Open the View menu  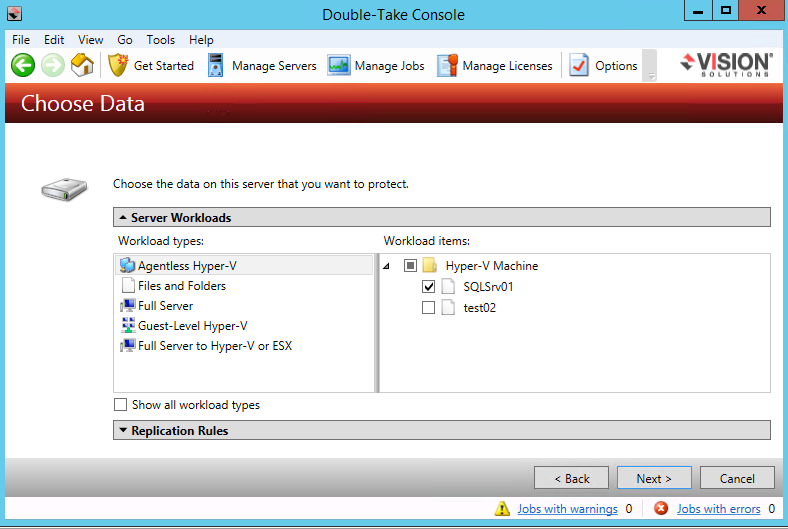(90, 40)
